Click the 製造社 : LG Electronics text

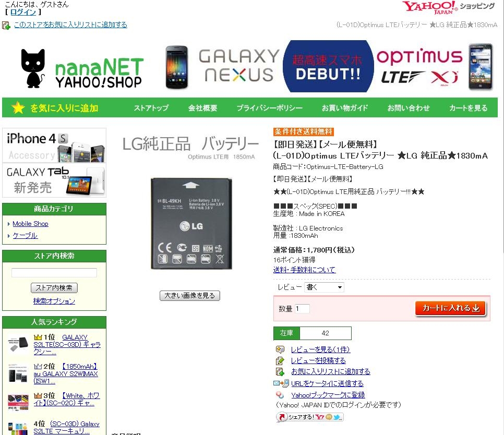308,228
